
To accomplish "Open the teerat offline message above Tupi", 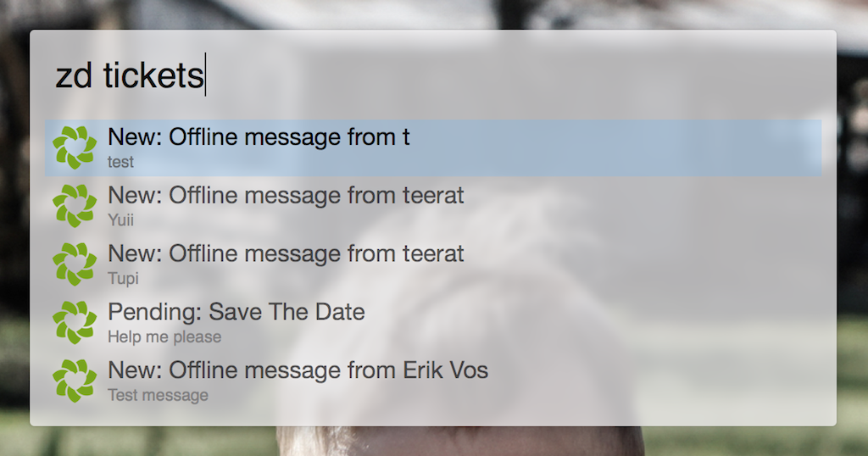I will 286,253.
